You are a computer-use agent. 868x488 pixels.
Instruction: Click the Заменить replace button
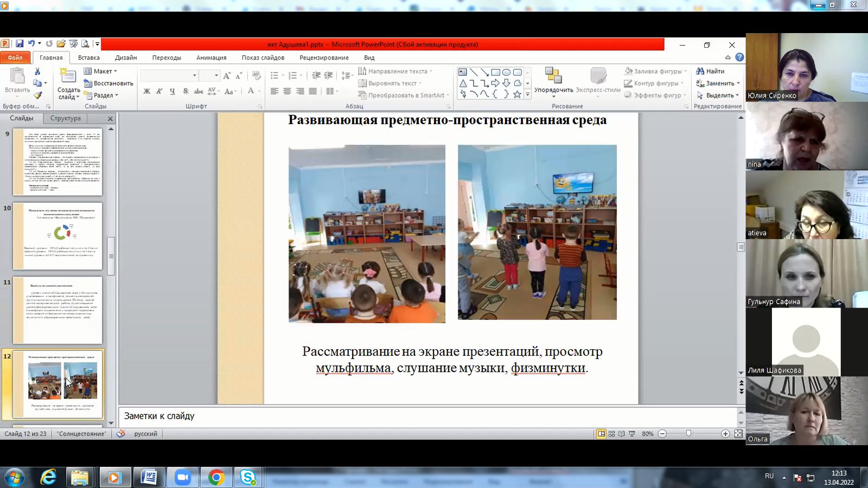718,83
